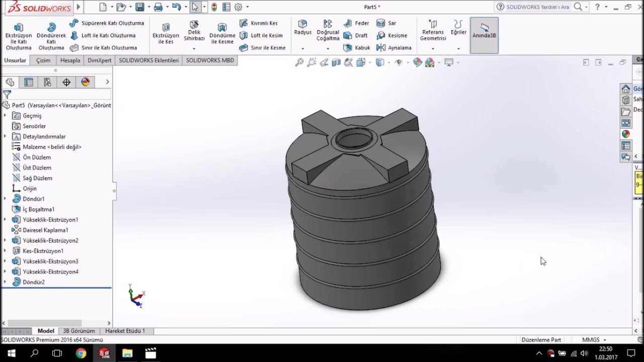The image size is (644, 362).
Task: Expand the Referans Geometrisi dropdown arrow
Action: (x=433, y=49)
